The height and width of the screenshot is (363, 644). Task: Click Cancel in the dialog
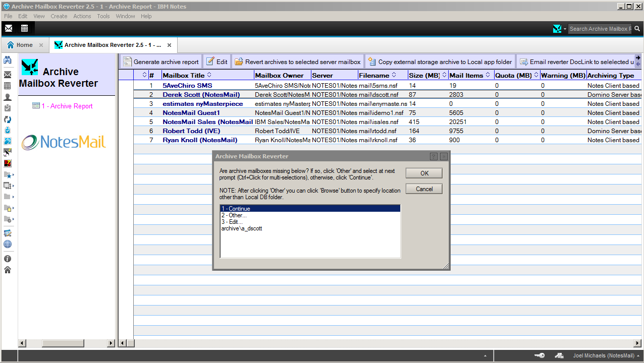(424, 189)
